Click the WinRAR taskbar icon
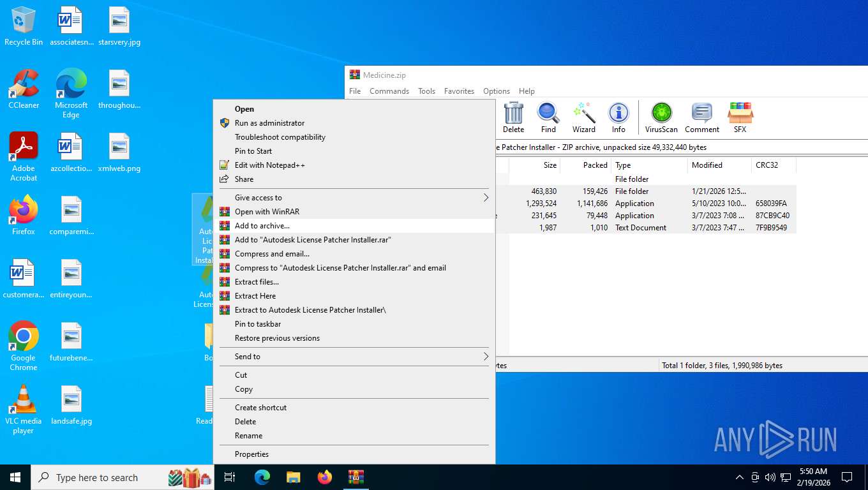This screenshot has width=868, height=490. click(x=356, y=477)
